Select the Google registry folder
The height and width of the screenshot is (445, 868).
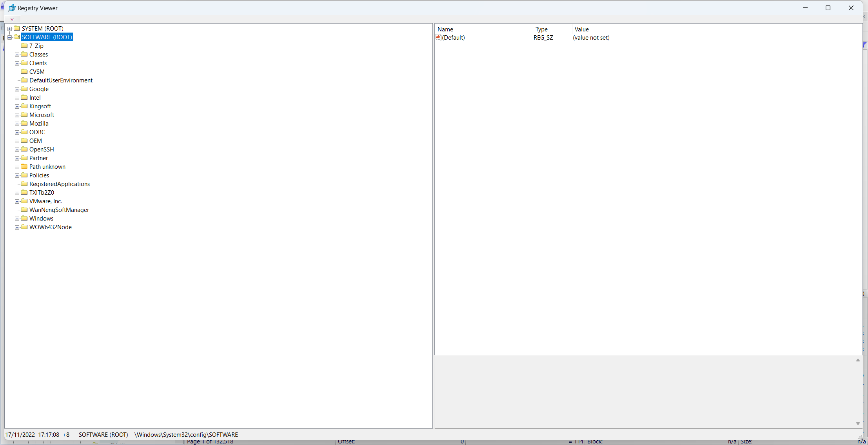[x=38, y=89]
